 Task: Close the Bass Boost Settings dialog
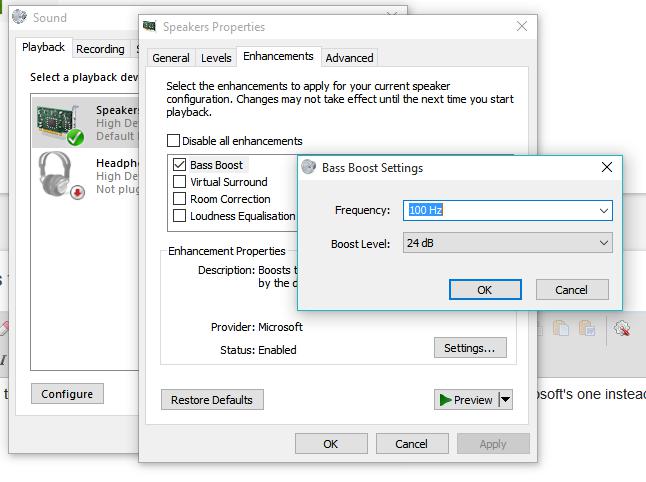point(606,167)
